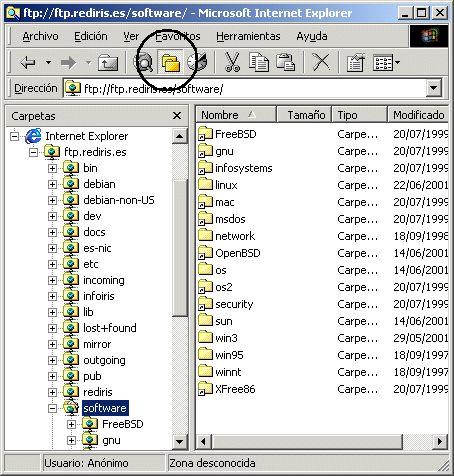This screenshot has height=476, width=454.
Task: Toggle the Folders pane toolbar button
Action: coord(171,62)
